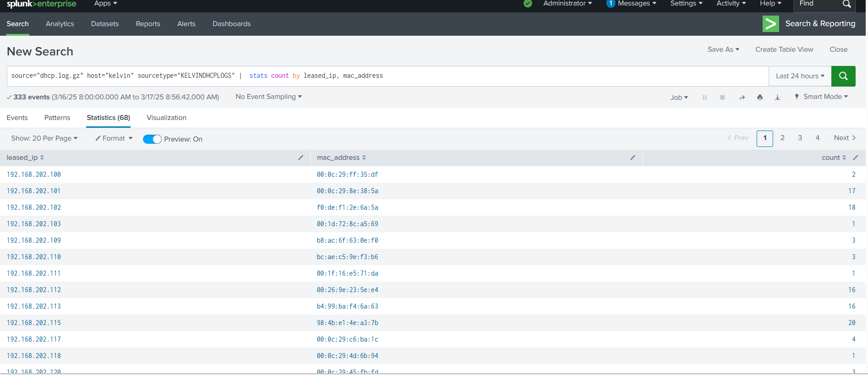Open the Dashboards nav item
Screen dimensions: 868x375
click(231, 24)
